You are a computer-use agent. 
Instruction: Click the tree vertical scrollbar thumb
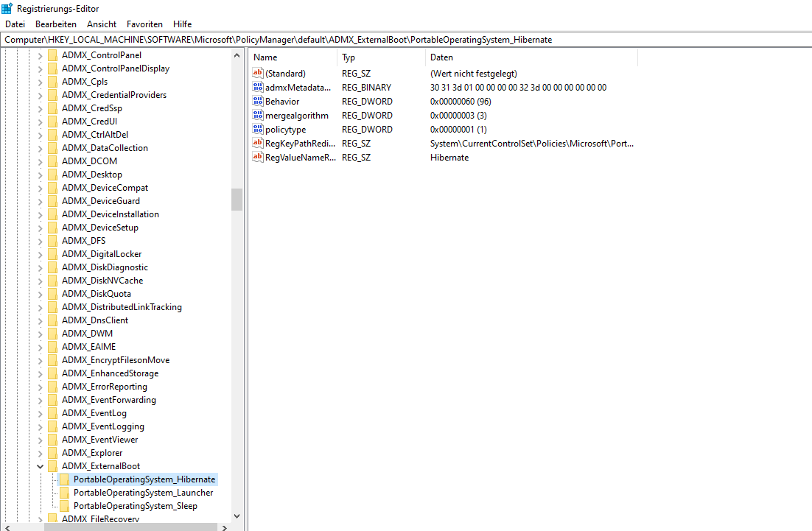tap(237, 200)
